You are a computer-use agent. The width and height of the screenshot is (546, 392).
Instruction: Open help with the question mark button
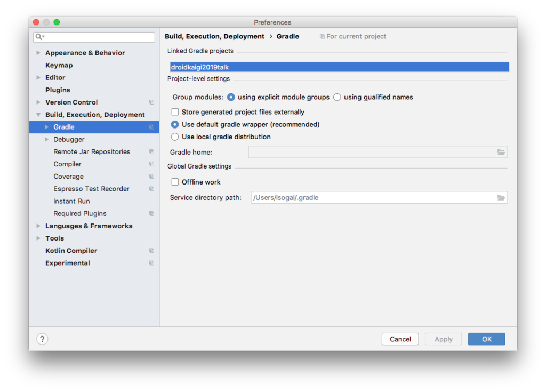[x=42, y=339]
